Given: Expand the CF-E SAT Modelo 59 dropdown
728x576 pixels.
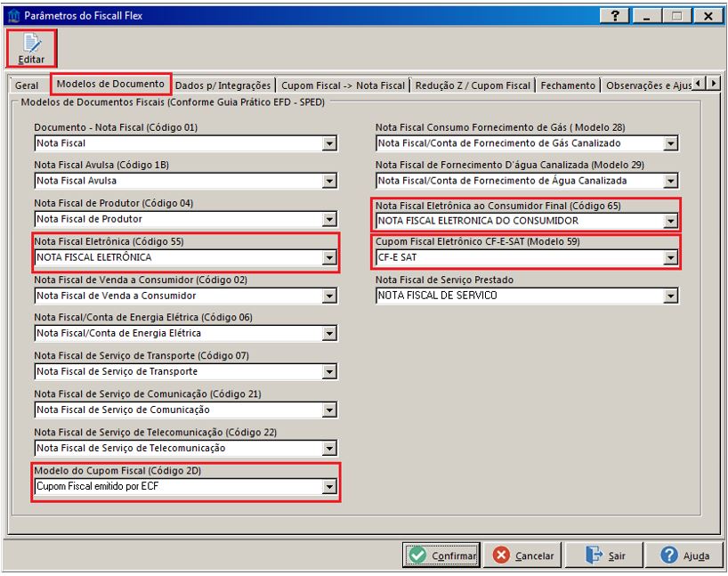Looking at the screenshot, I should tap(670, 257).
